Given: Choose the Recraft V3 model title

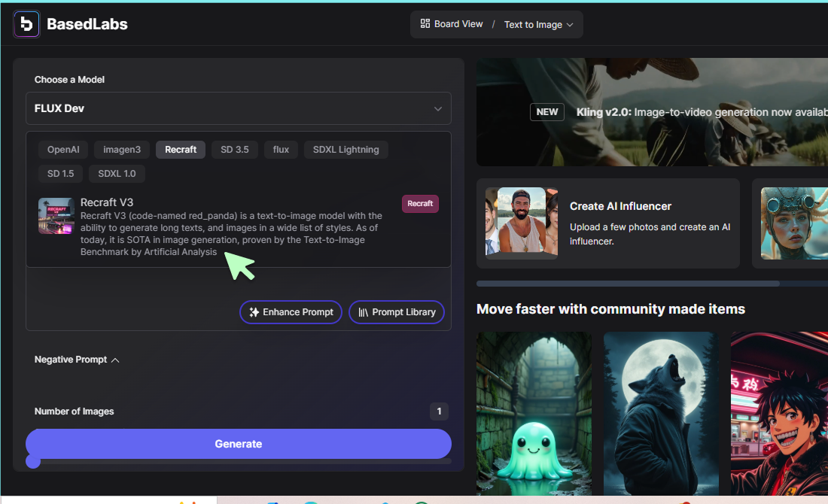Looking at the screenshot, I should pos(107,202).
